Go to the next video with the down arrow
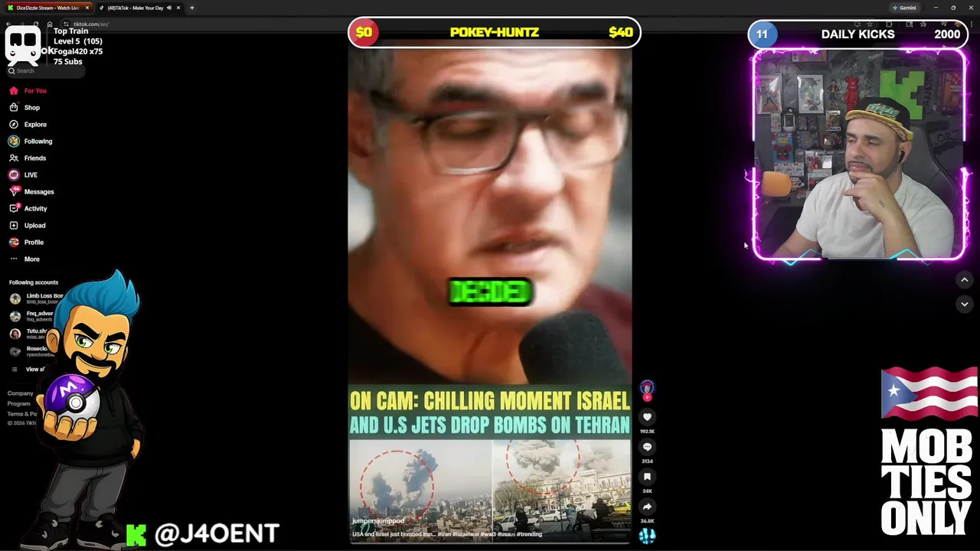 964,304
